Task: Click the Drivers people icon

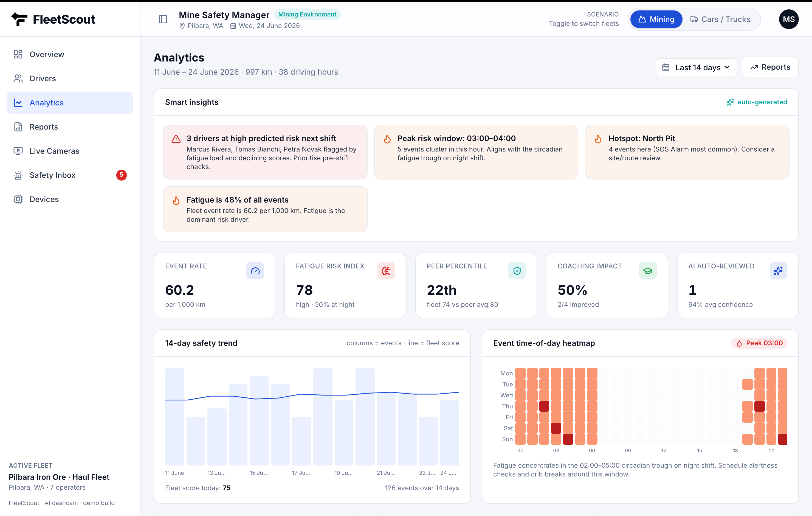Action: 18,78
